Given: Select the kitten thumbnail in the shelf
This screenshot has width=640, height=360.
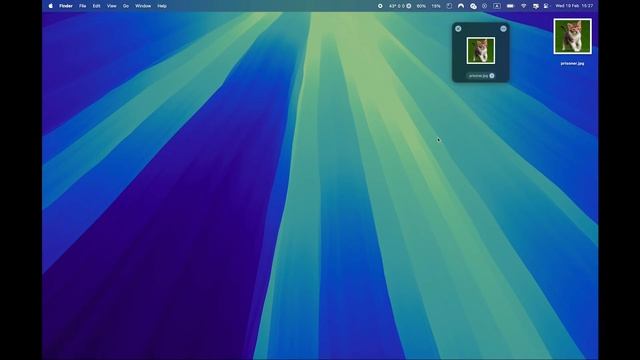Looking at the screenshot, I should point(481,51).
